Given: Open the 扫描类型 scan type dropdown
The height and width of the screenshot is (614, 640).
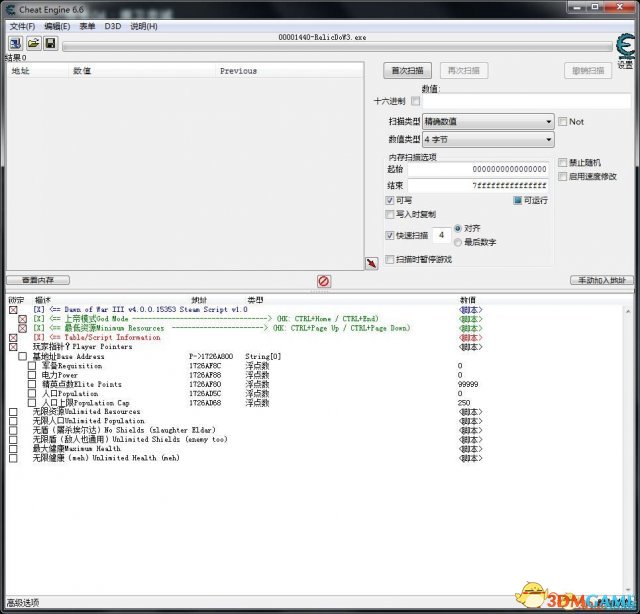Looking at the screenshot, I should pyautogui.click(x=488, y=122).
